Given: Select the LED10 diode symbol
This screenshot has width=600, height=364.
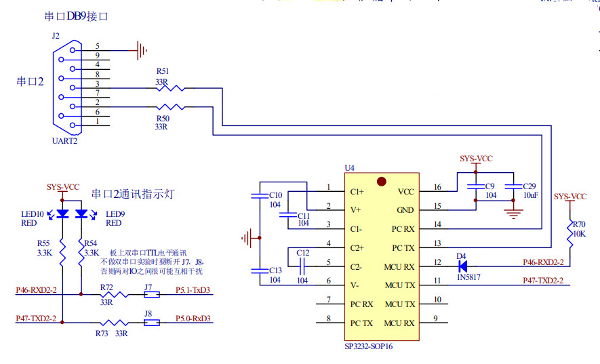Looking at the screenshot, I should tap(62, 214).
